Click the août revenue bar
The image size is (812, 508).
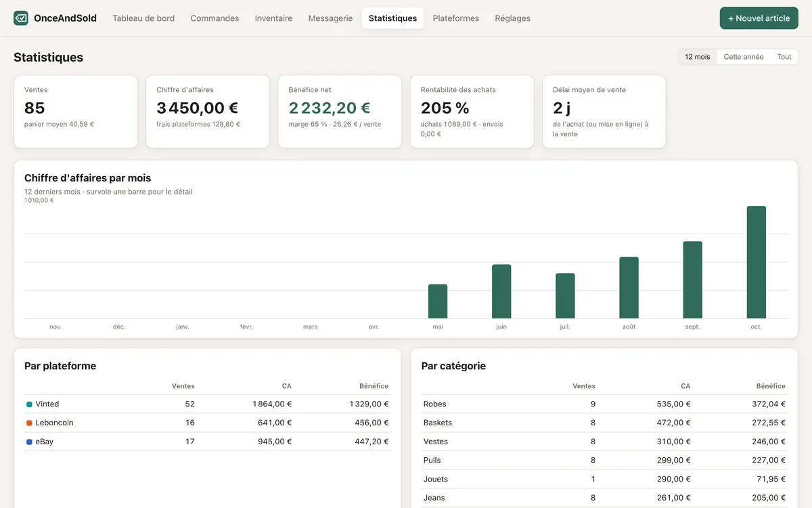coord(629,288)
